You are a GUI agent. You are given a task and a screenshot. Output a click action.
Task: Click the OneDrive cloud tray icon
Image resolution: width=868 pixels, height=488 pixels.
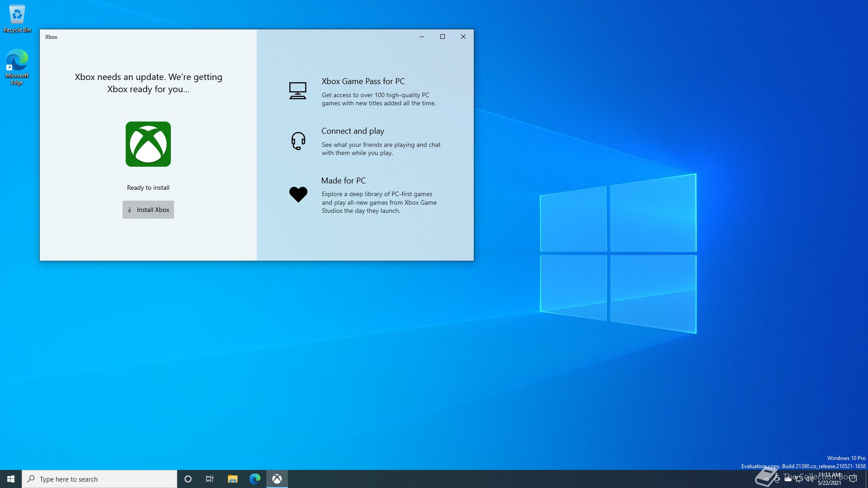[788, 479]
